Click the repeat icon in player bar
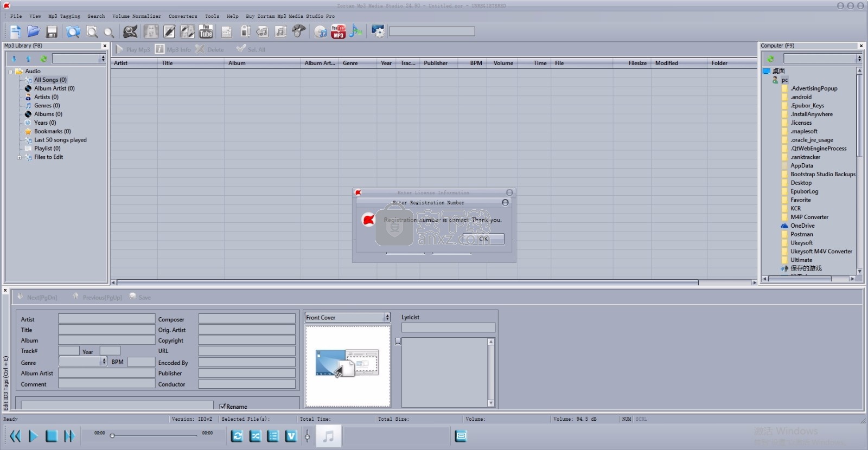Viewport: 868px width, 450px height. click(237, 436)
